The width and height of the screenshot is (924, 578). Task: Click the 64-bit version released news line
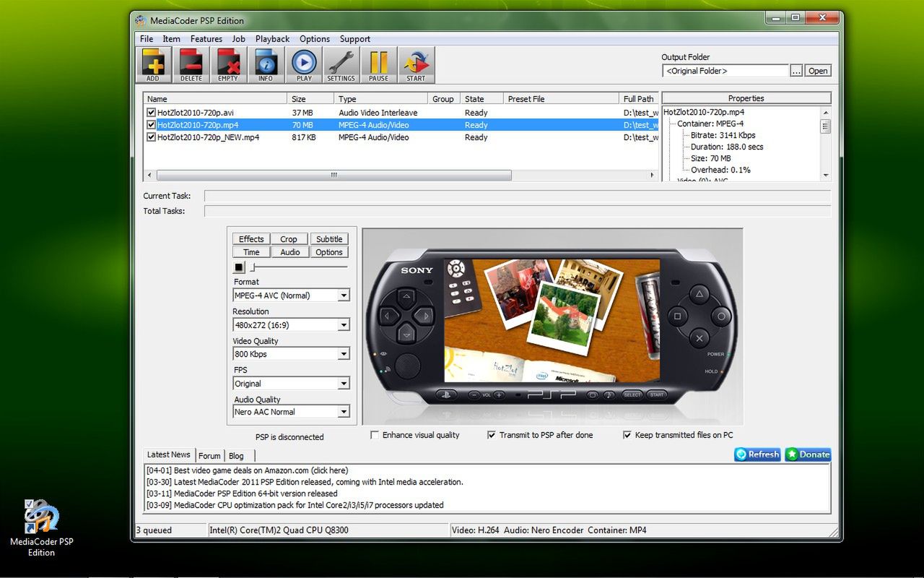pos(242,493)
